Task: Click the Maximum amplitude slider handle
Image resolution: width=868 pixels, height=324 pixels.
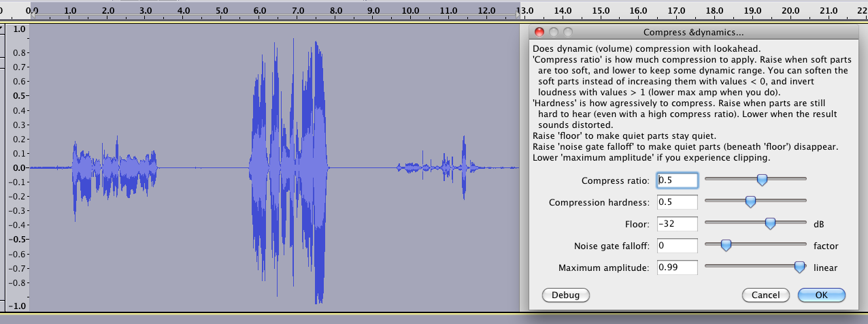Action: [x=799, y=267]
